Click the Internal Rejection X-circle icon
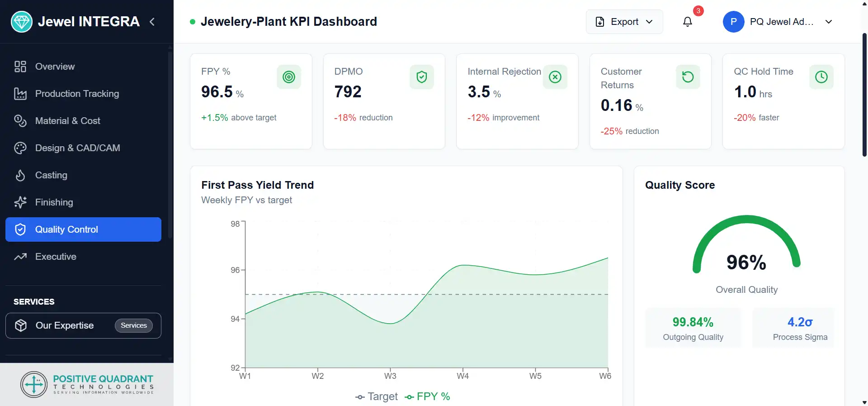868x406 pixels. point(555,77)
